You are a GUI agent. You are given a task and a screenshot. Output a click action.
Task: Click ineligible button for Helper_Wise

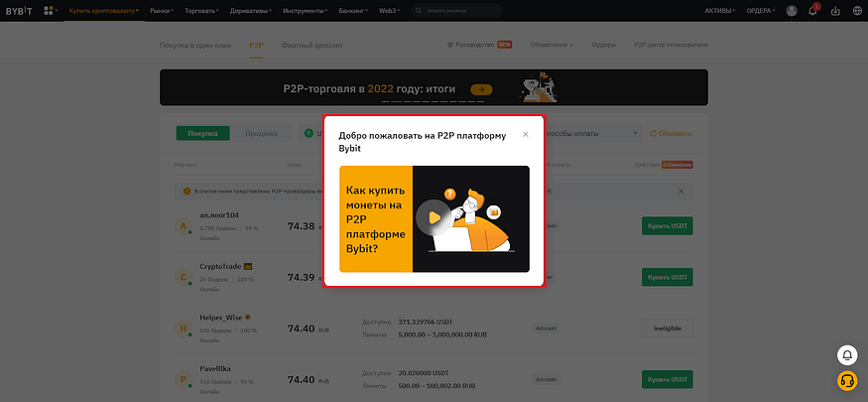(x=667, y=329)
